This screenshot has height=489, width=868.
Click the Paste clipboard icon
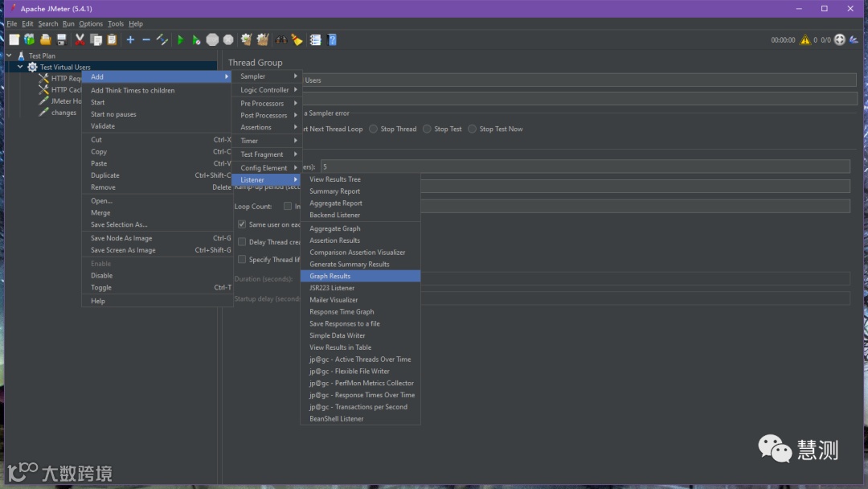[112, 39]
